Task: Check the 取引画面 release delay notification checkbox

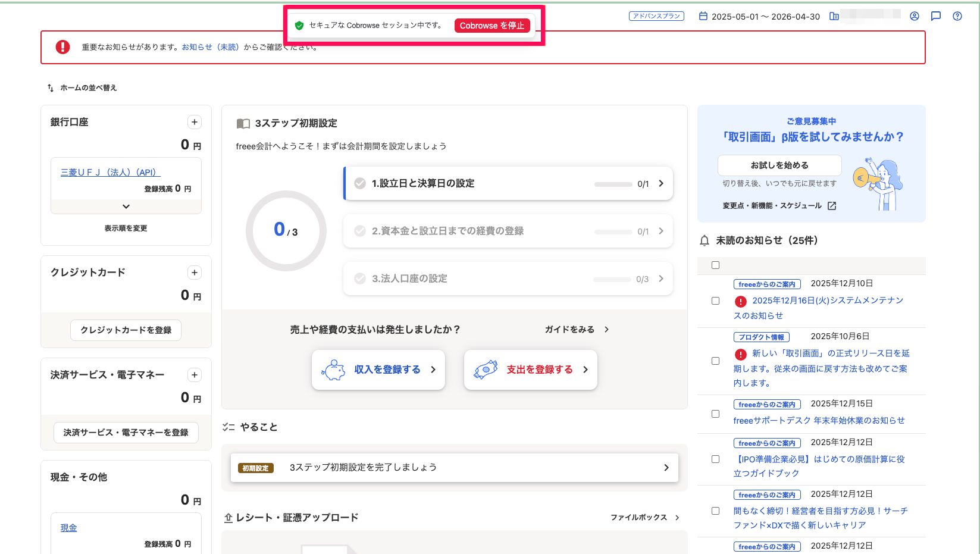Action: 716,361
